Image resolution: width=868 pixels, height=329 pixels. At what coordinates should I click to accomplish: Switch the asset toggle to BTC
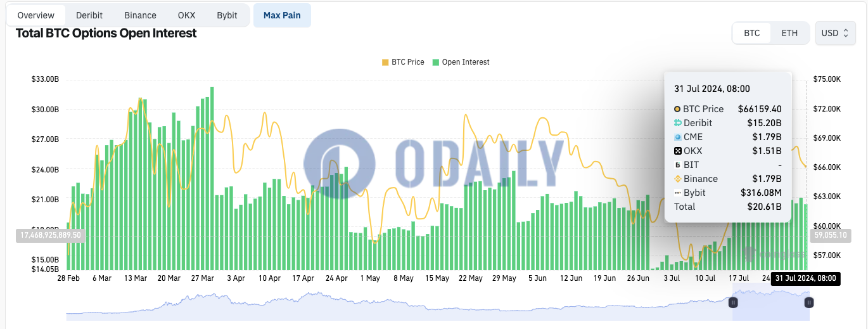752,33
